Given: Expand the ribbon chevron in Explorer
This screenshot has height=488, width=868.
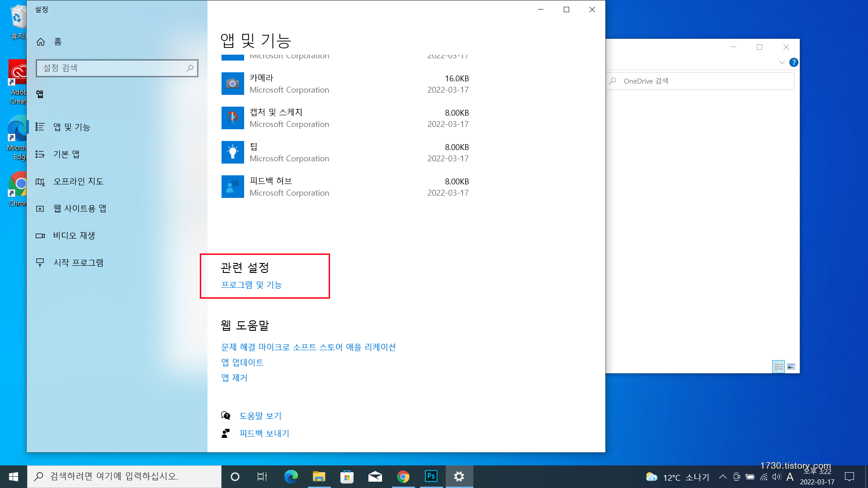Looking at the screenshot, I should pyautogui.click(x=782, y=62).
